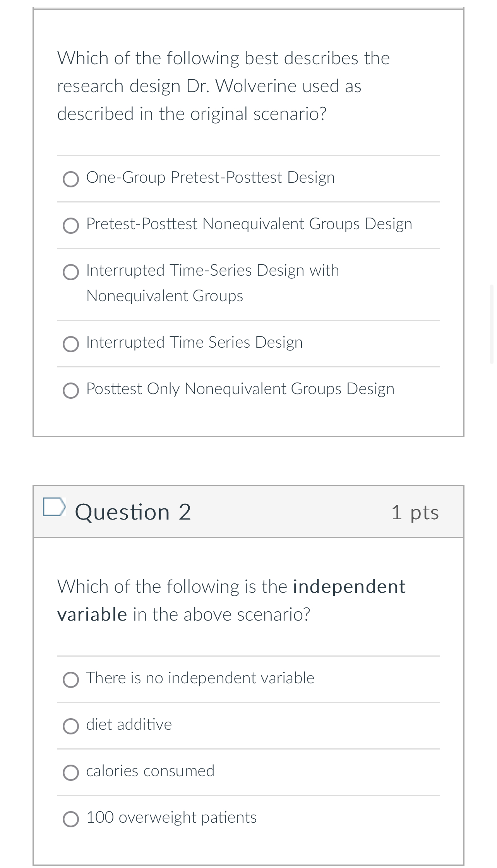Click the 'Interrupted Time Series Design' label text
497x868 pixels.
coord(194,342)
